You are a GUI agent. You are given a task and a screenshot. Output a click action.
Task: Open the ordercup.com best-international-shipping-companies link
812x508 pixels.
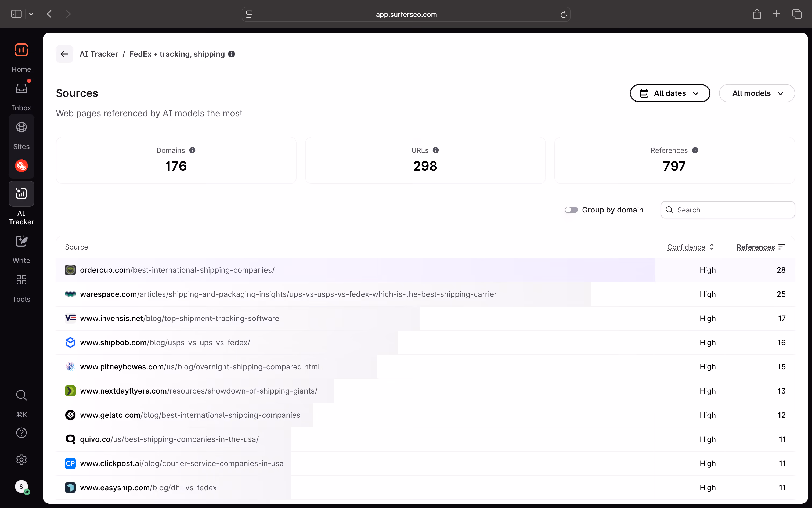click(177, 270)
